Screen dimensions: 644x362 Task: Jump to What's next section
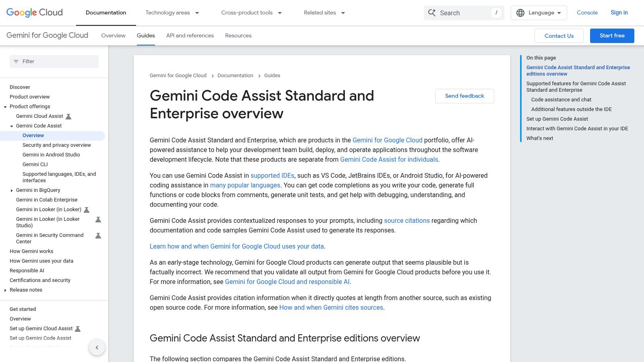(x=540, y=138)
